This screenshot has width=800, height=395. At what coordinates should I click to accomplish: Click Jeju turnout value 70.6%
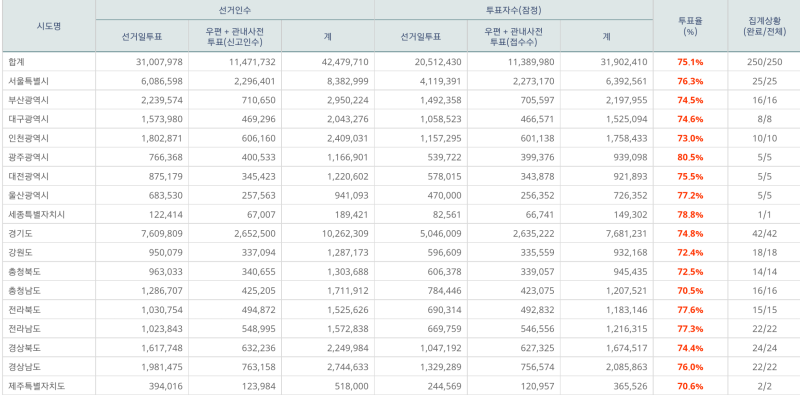tap(690, 386)
